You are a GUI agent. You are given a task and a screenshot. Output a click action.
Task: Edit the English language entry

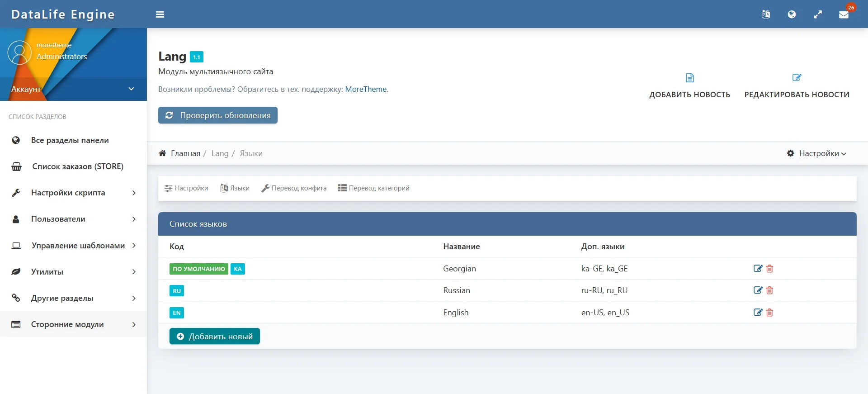pos(758,313)
